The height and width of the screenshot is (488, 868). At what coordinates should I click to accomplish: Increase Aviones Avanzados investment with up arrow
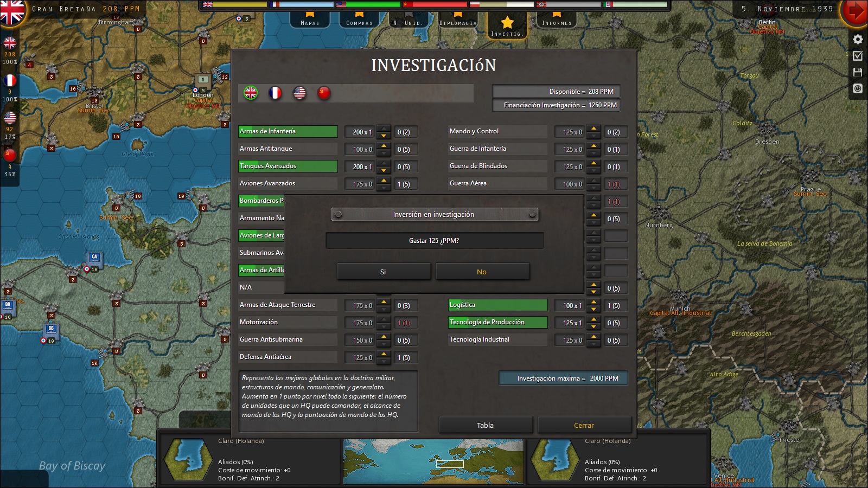(x=384, y=181)
